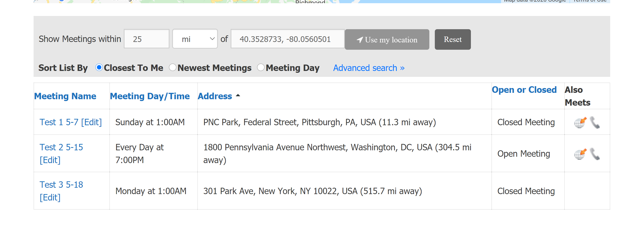Click the phone icon in Test 1 row
The width and height of the screenshot is (644, 242).
pyautogui.click(x=595, y=122)
